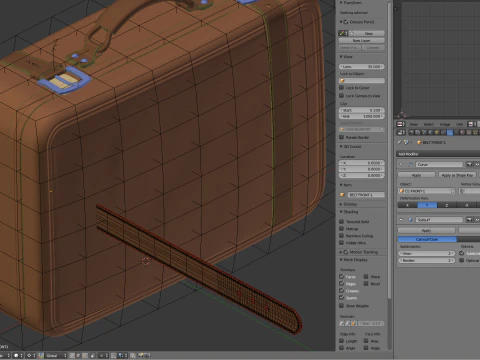The height and width of the screenshot is (360, 480).
Task: Select the Catmull-Clark subdivision button
Action: [427, 239]
